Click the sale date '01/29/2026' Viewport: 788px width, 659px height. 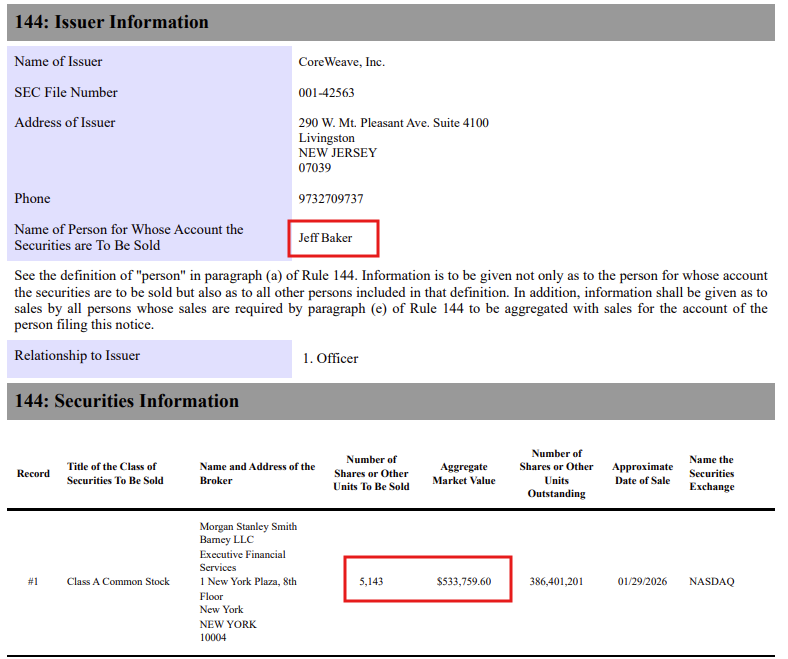tap(642, 582)
